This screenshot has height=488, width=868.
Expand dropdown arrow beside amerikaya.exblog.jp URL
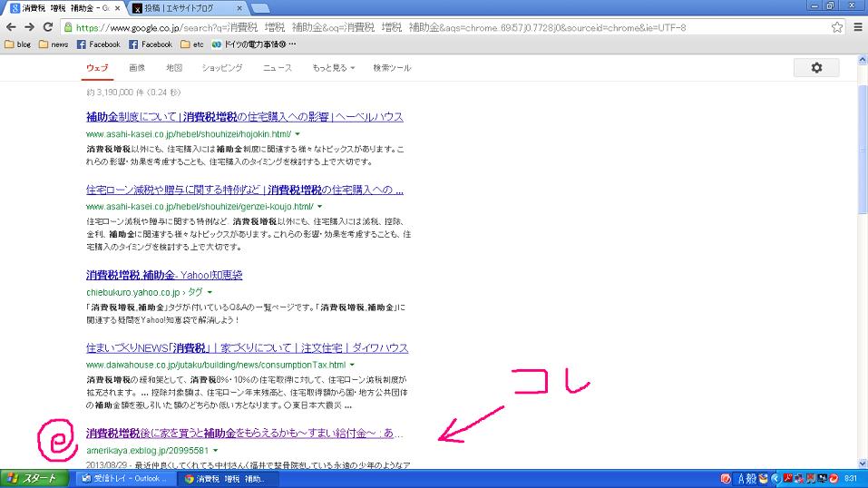click(x=215, y=450)
